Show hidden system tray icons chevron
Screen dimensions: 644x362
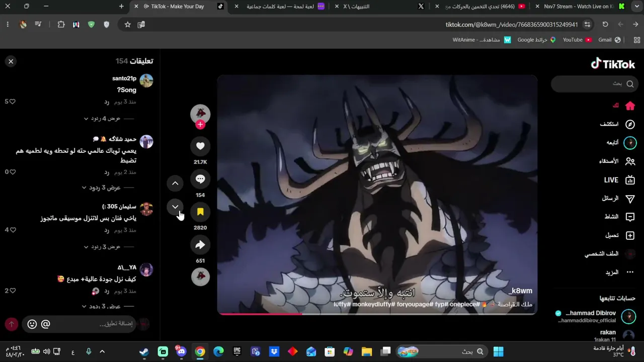pos(102,351)
